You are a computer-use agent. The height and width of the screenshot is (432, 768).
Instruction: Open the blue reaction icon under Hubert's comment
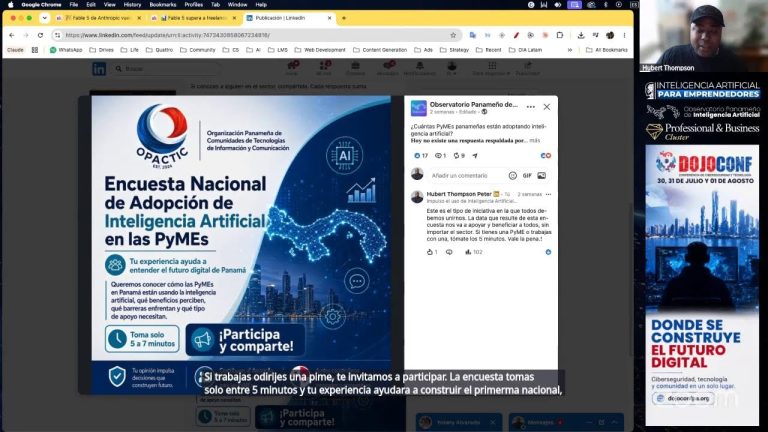click(x=548, y=252)
